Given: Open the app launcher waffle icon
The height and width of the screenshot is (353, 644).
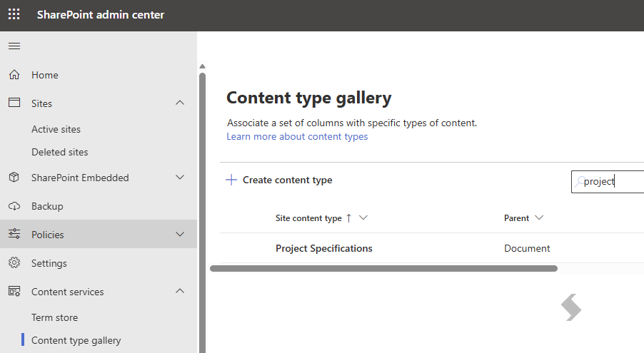Looking at the screenshot, I should [14, 14].
